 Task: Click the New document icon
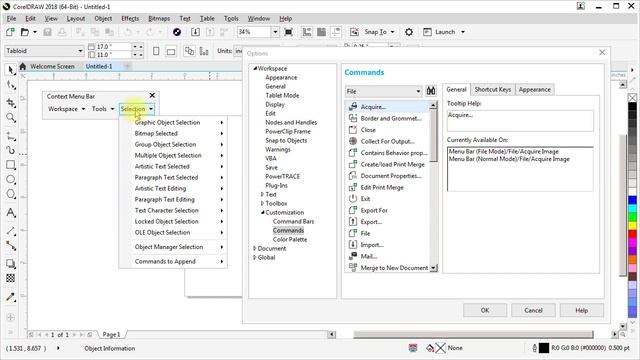10,32
